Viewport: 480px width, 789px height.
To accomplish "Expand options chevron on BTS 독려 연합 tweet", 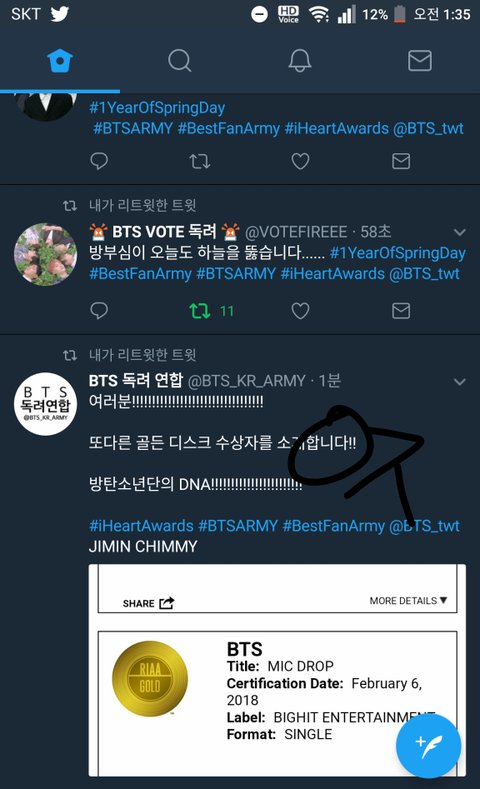I will click(x=459, y=382).
